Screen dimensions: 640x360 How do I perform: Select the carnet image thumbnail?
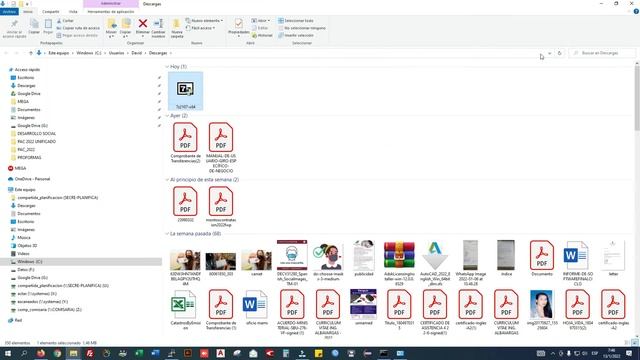click(x=256, y=259)
